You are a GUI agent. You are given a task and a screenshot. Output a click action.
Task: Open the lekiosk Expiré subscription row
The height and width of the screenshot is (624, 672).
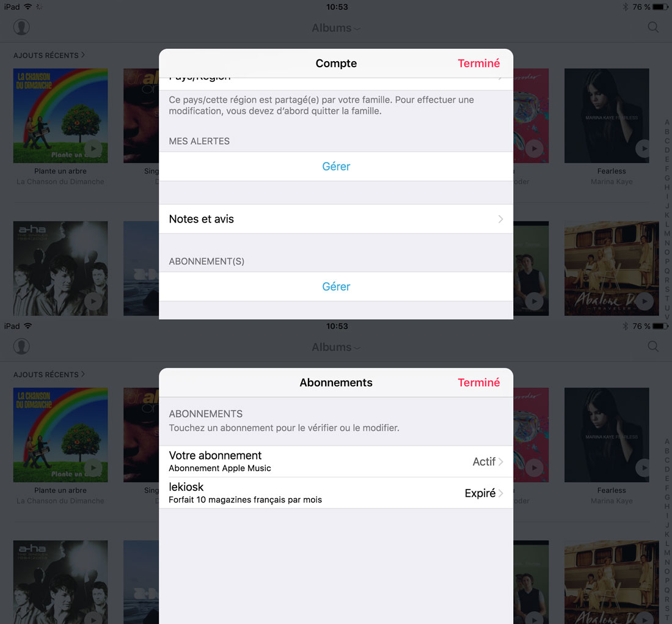tap(336, 493)
